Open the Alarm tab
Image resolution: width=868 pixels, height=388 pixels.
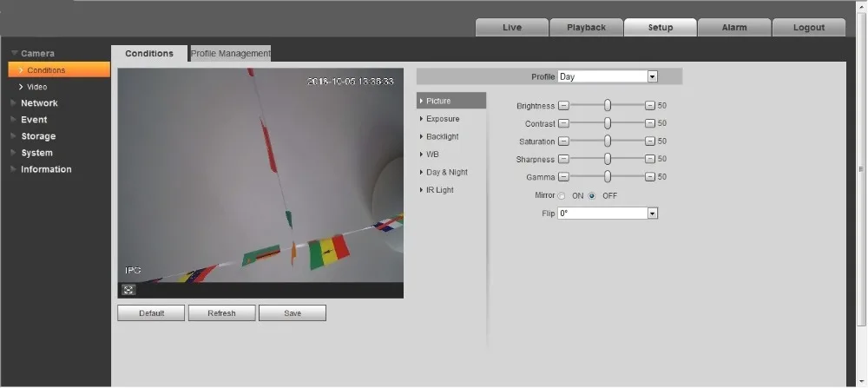click(734, 28)
